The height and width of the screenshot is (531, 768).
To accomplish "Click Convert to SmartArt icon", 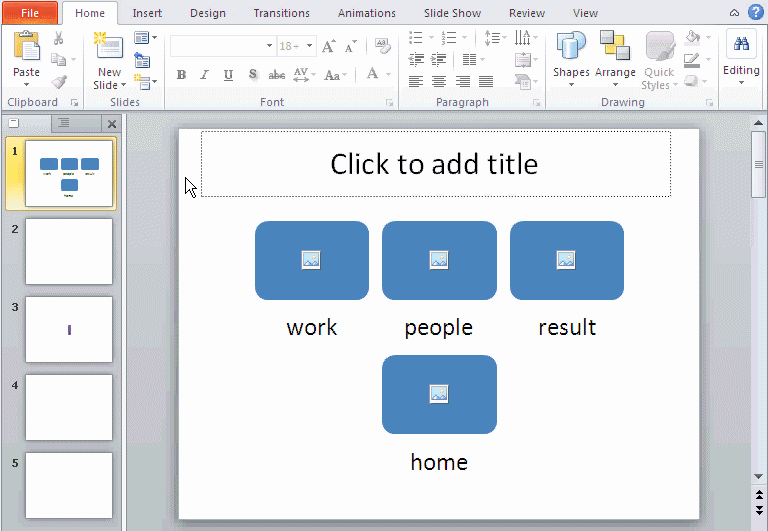I will coord(523,82).
